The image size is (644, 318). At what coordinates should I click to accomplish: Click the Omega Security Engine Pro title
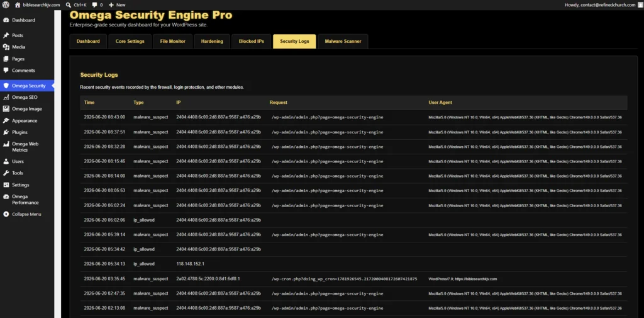151,15
